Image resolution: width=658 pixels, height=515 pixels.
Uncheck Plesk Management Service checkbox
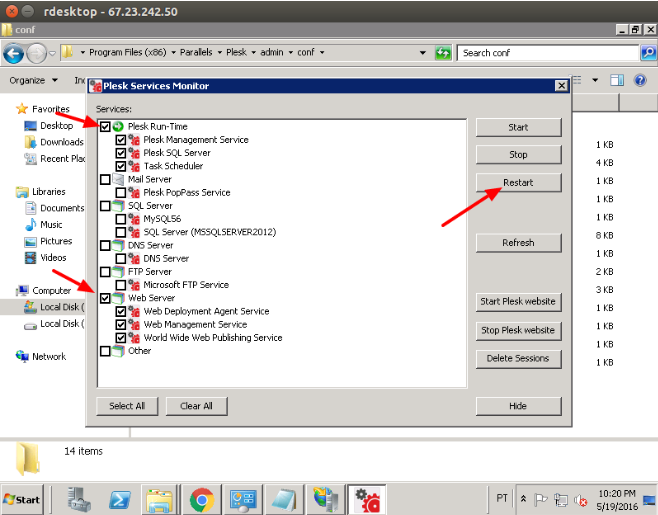point(120,140)
